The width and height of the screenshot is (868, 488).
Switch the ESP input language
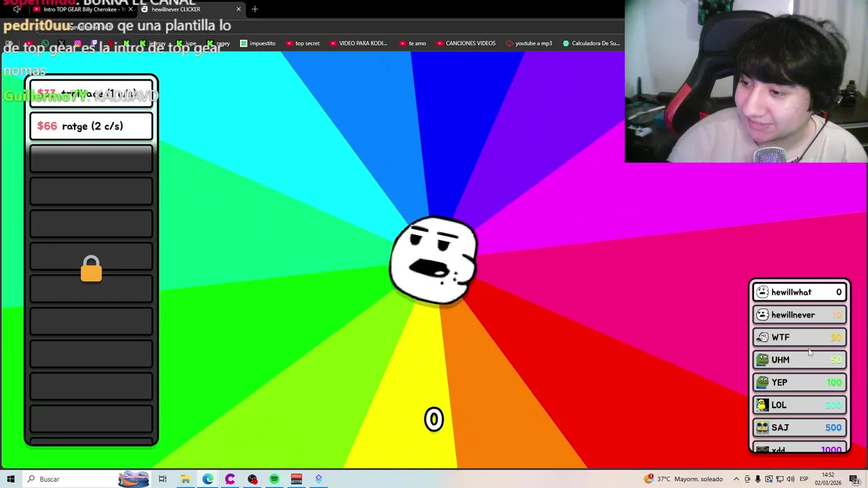(x=804, y=479)
